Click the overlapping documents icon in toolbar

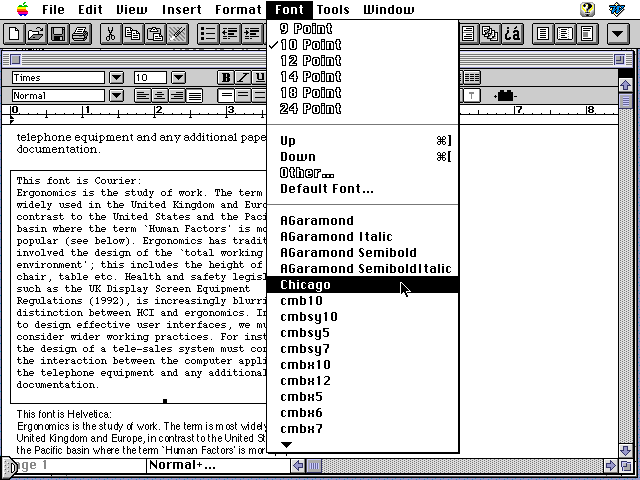(491, 33)
